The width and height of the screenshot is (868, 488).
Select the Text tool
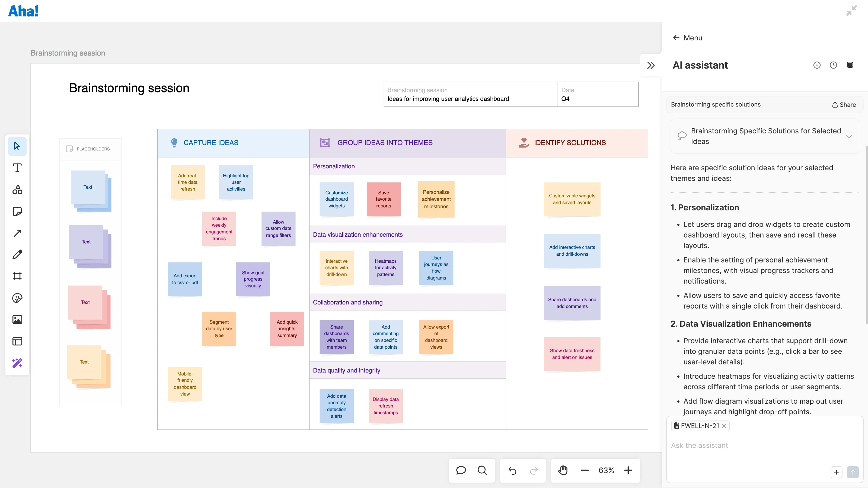pyautogui.click(x=17, y=168)
